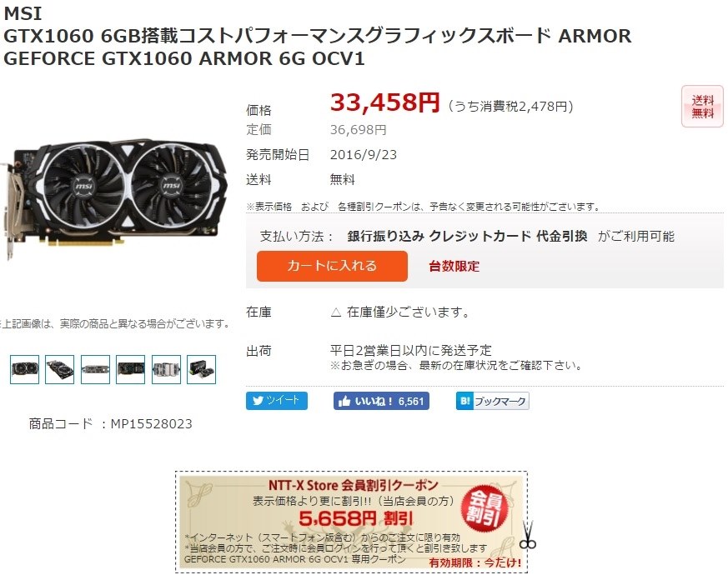Click the scissors icon on the coupon

[x=528, y=535]
